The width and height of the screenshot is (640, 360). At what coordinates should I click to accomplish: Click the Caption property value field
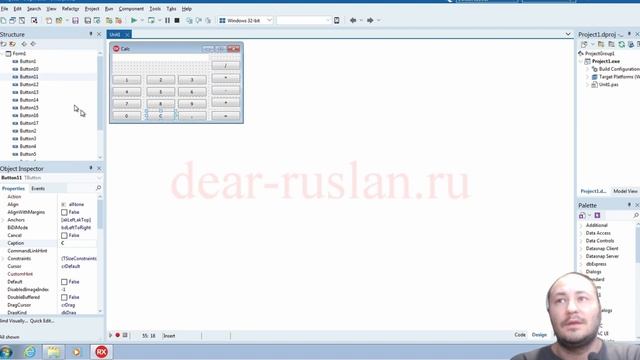tap(78, 243)
